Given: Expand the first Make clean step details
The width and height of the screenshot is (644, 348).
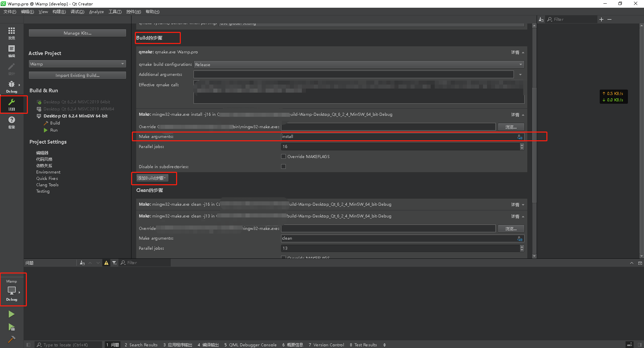Looking at the screenshot, I should click(x=518, y=205).
